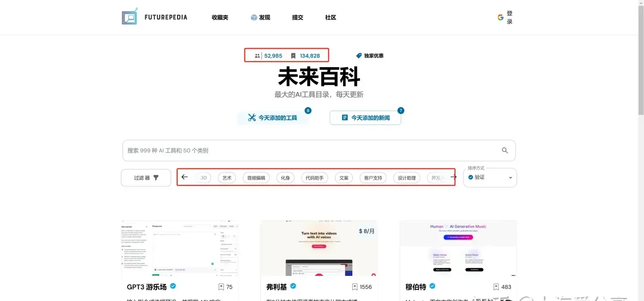Open the GPT3 游乐场 preview thumbnail
Image resolution: width=644 pixels, height=301 pixels.
[x=180, y=248]
